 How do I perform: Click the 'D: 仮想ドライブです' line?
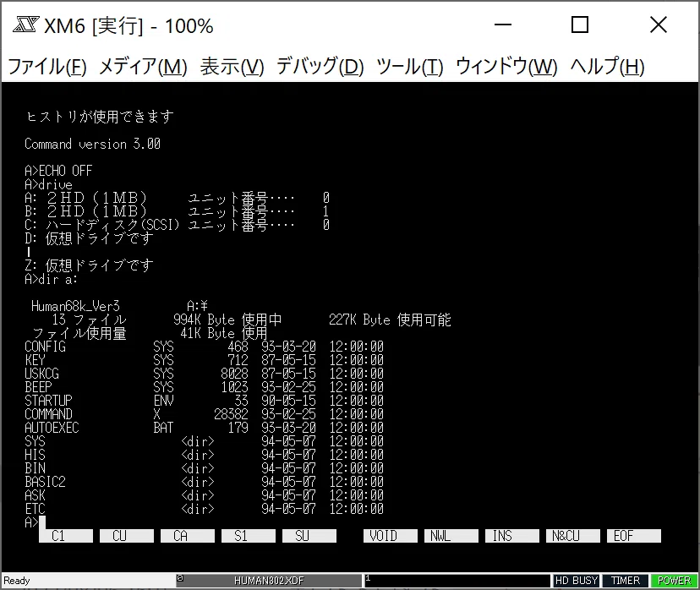[x=89, y=238]
